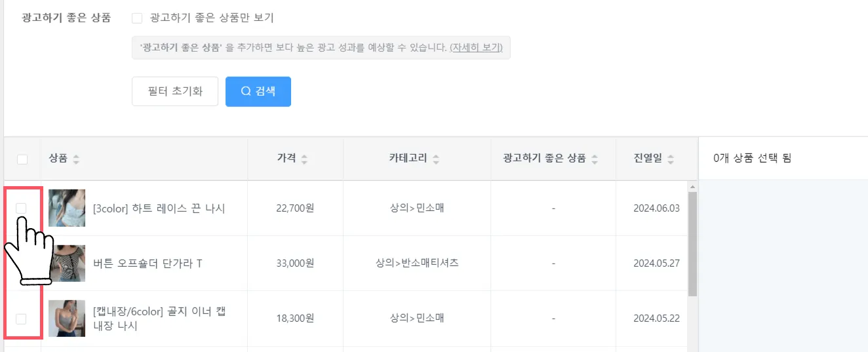Sort by 광고하기 좋은 상품 column arrows
Image resolution: width=868 pixels, height=352 pixels.
tap(595, 159)
